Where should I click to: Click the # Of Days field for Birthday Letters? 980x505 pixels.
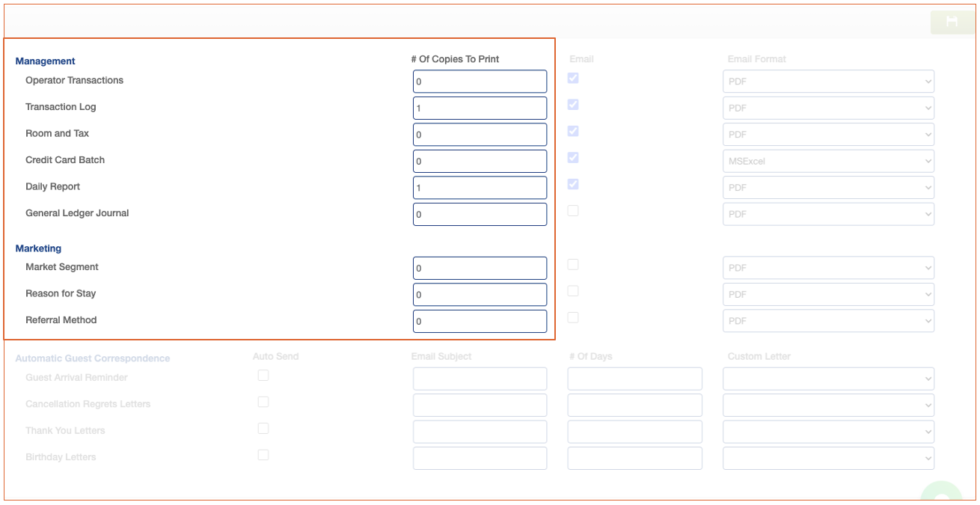(x=634, y=458)
